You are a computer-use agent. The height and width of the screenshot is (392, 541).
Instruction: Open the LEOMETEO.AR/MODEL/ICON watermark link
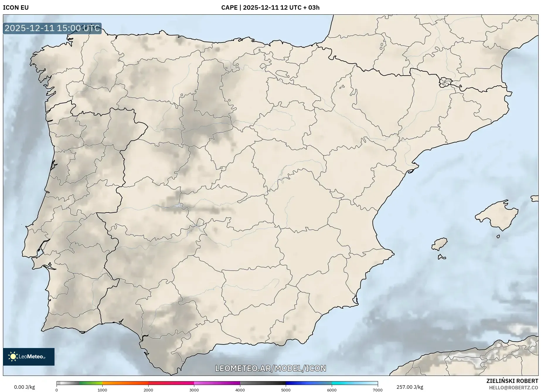coord(270,368)
